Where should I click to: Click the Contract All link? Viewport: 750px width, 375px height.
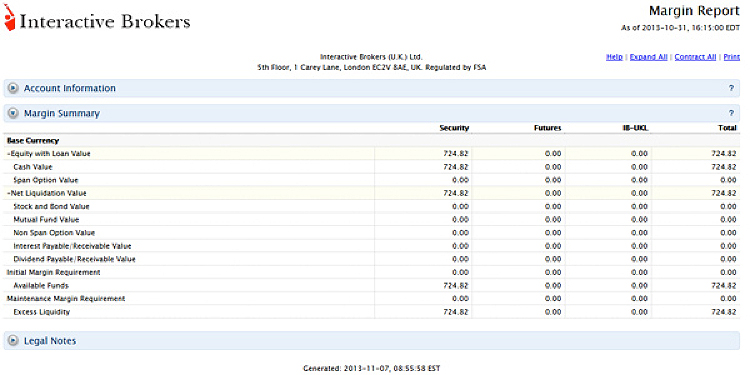(695, 57)
